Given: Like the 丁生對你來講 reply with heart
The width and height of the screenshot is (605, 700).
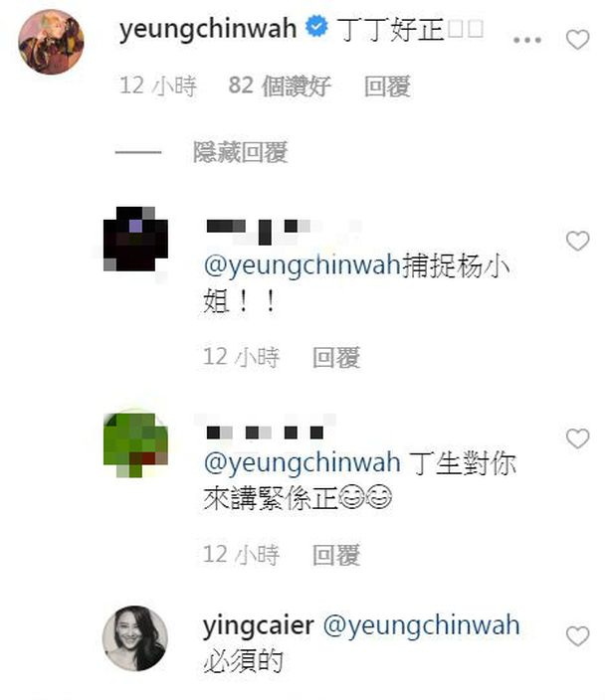Looking at the screenshot, I should 577,438.
